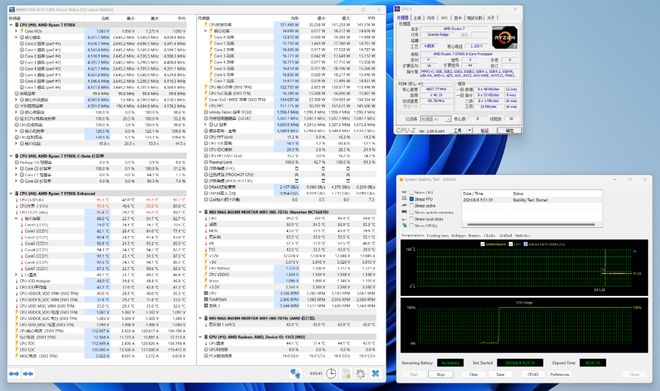Open the 关于 tab in CPU-Z
Viewport: 660px width, 391px height.
click(491, 18)
